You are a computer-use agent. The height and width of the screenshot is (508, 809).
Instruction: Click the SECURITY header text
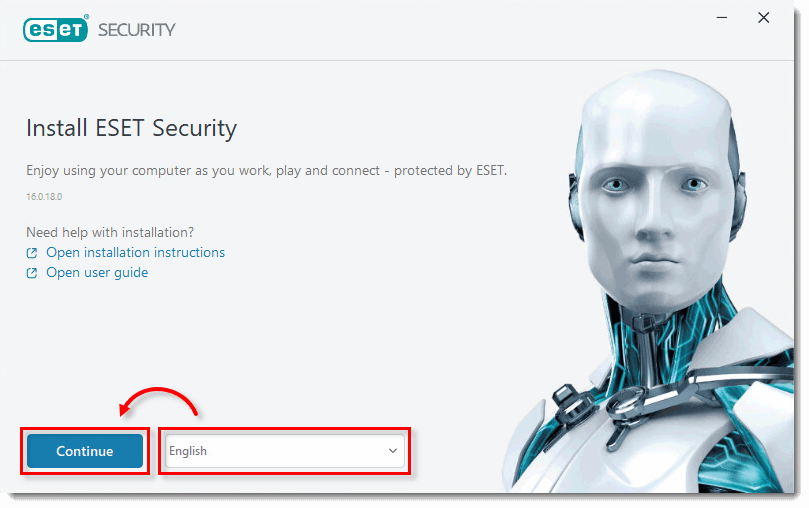[137, 30]
